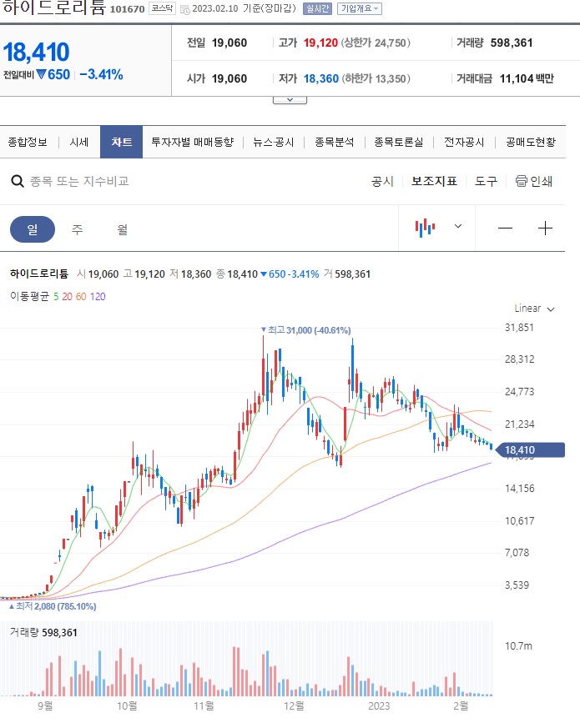Click the -3.41% change percentage in header

101,74
